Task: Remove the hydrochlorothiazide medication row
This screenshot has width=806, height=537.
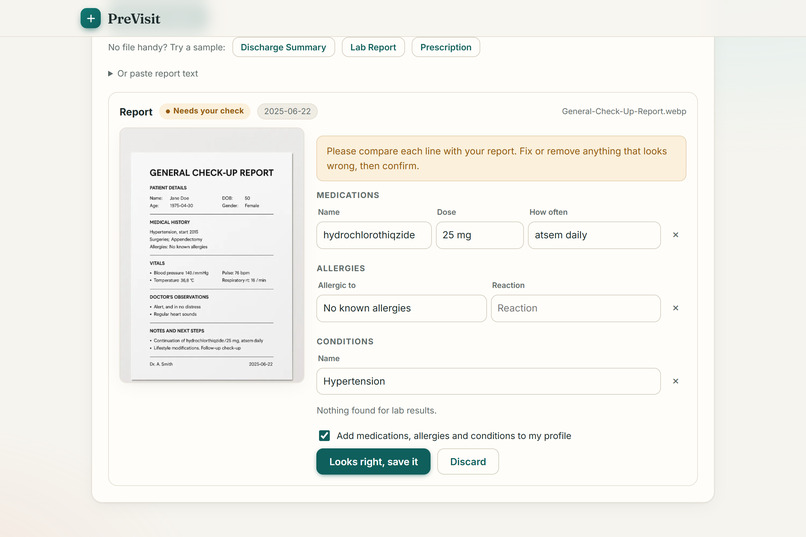Action: [675, 235]
